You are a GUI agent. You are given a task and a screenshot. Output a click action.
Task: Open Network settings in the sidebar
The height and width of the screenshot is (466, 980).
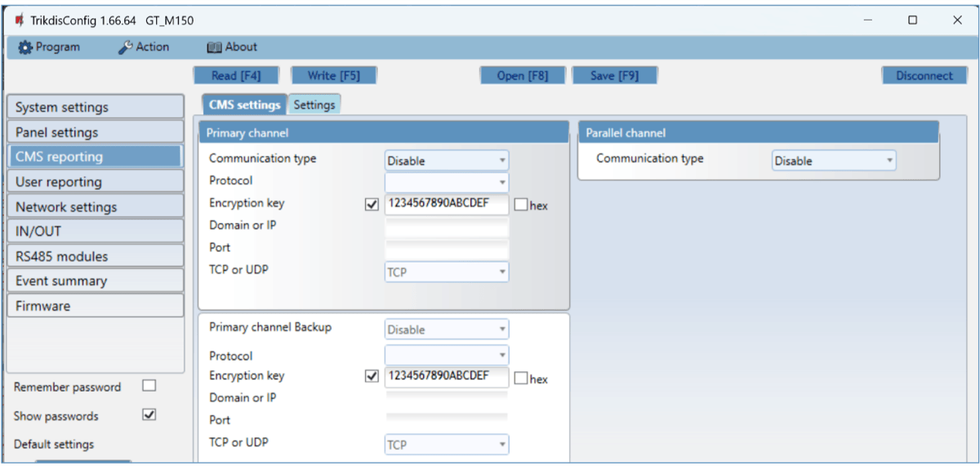(x=95, y=207)
